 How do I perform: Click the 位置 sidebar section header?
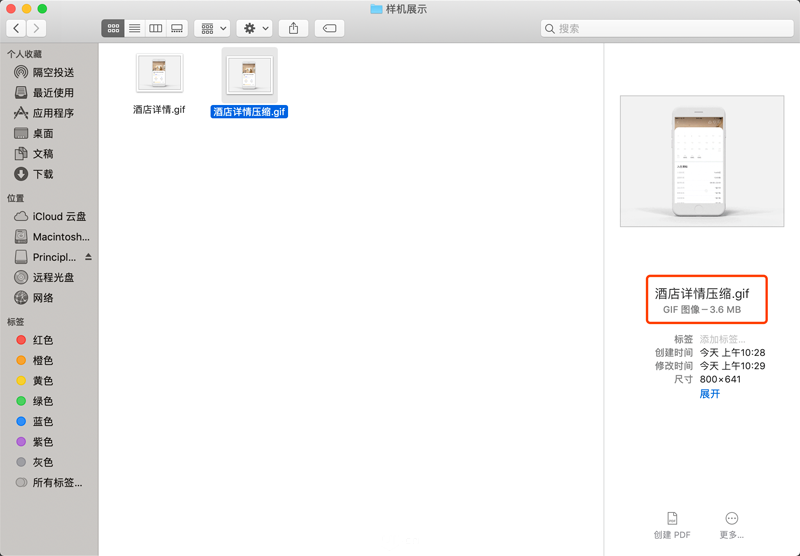(x=15, y=198)
